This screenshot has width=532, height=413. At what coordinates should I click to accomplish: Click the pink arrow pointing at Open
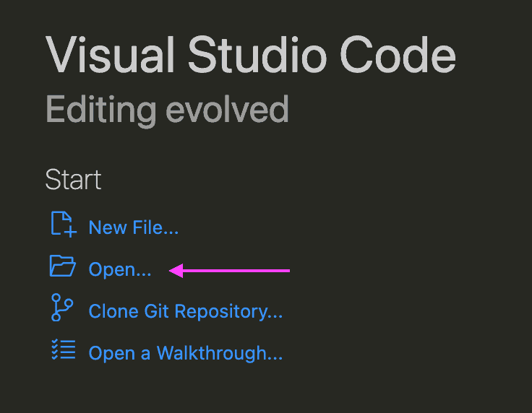[229, 271]
